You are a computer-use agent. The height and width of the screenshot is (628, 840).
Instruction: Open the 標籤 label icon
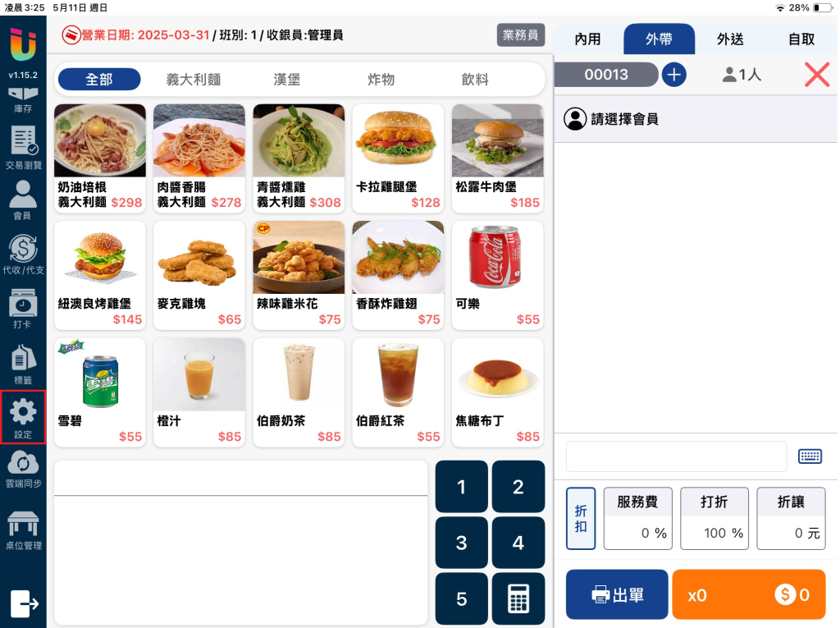click(23, 364)
